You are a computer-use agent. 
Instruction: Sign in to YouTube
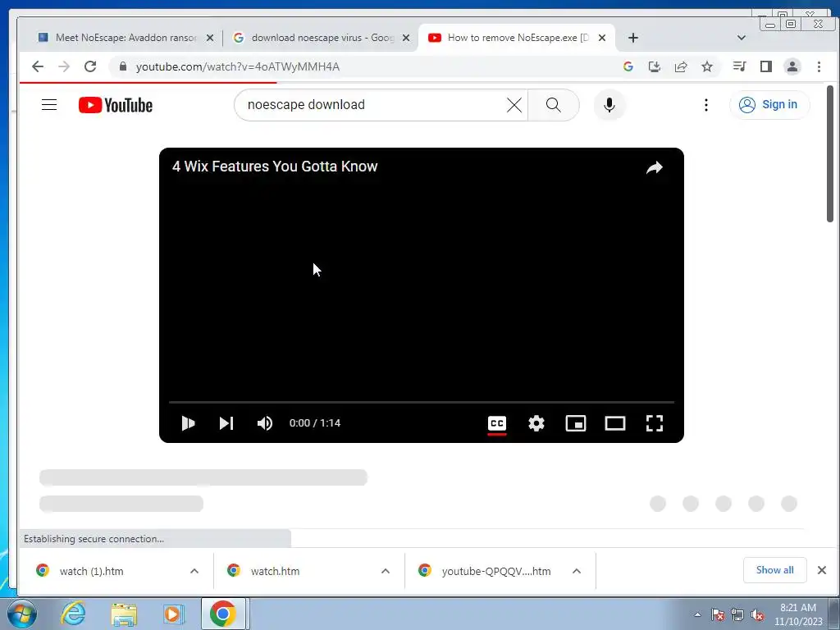[769, 104]
